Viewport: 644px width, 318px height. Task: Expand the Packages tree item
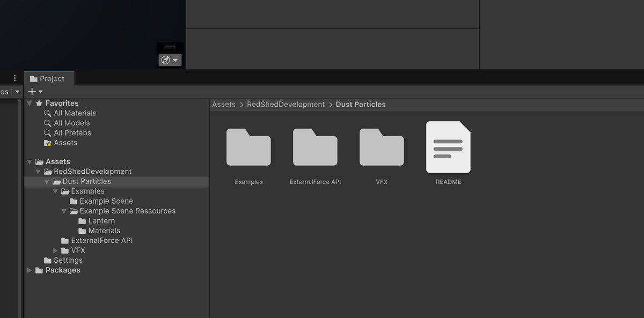coord(29,270)
